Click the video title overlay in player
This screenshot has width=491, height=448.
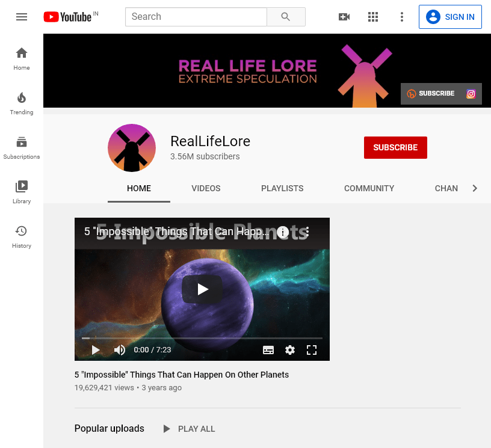click(176, 232)
